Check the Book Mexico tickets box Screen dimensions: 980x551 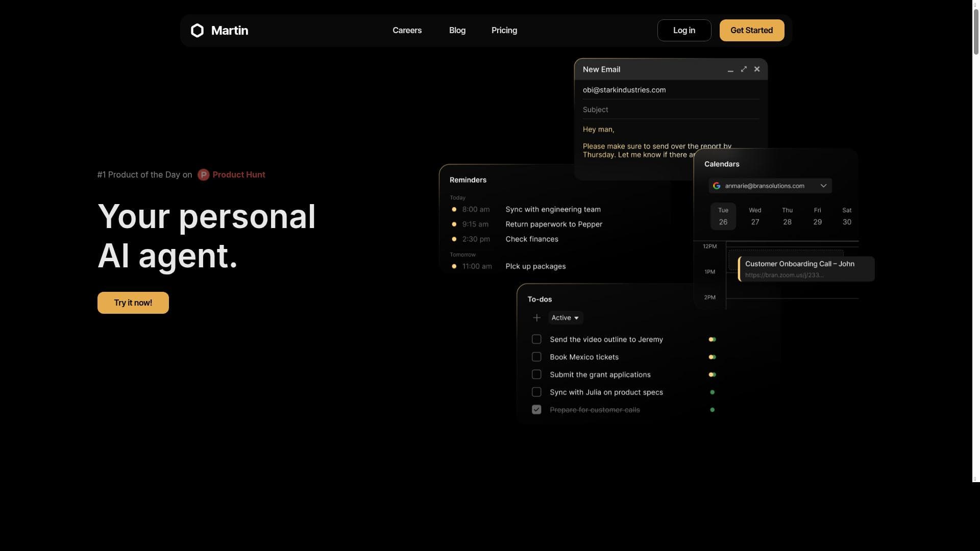536,357
